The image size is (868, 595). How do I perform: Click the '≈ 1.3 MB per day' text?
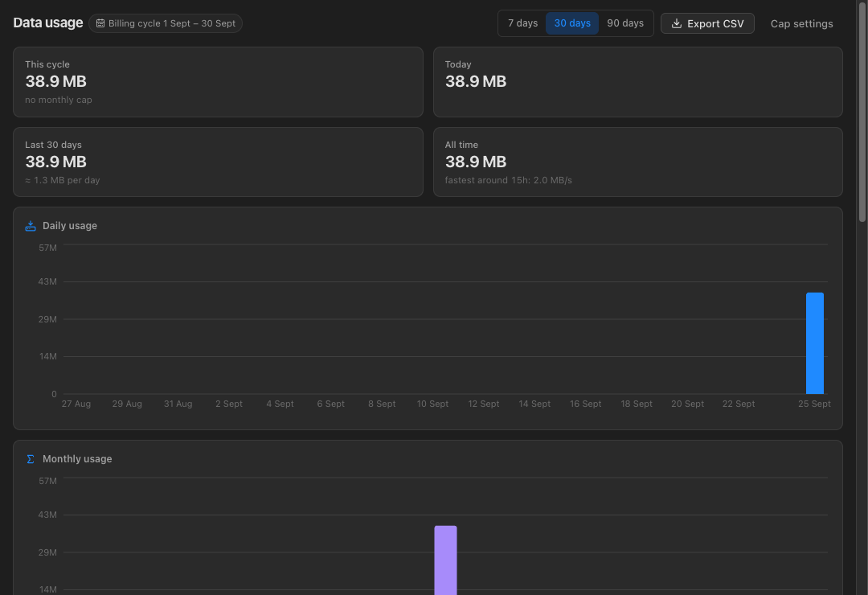(63, 180)
